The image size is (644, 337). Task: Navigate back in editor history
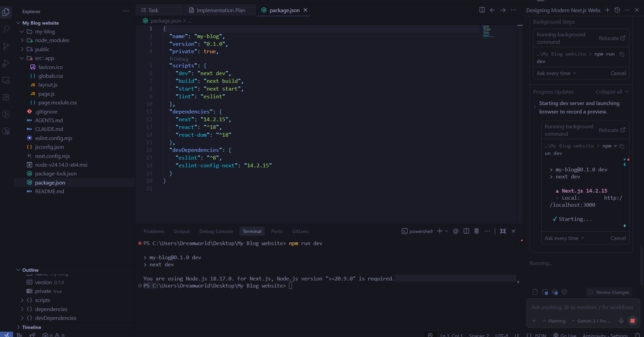492,10
